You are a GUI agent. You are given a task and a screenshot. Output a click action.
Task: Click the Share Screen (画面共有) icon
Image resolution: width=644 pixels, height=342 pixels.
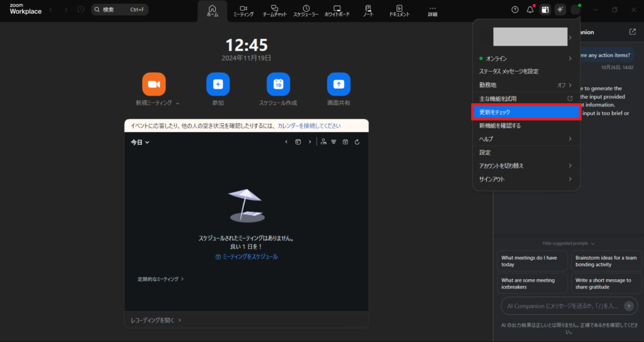[338, 84]
